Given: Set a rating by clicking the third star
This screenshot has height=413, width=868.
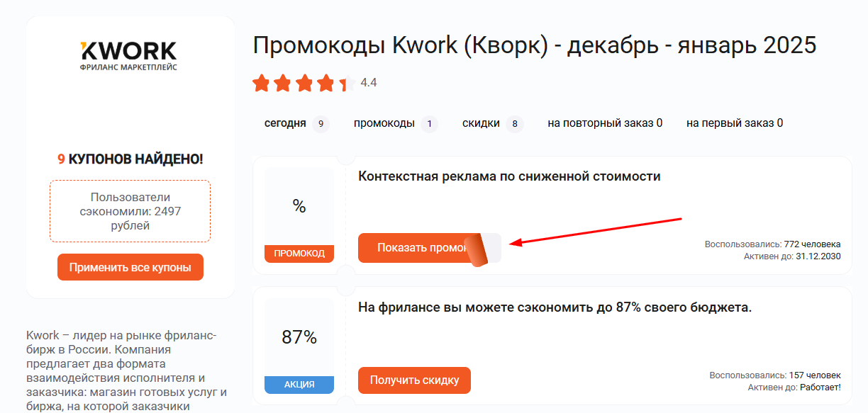Looking at the screenshot, I should point(304,83).
